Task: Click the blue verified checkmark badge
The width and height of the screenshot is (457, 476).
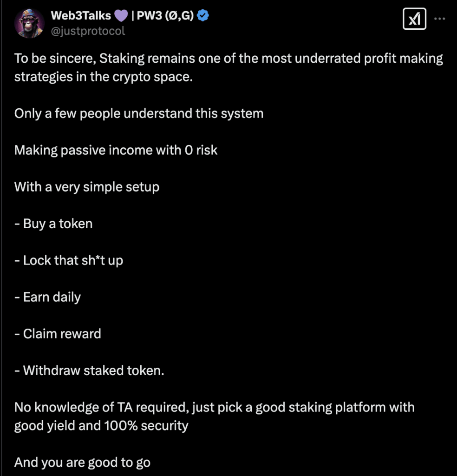Action: point(202,15)
